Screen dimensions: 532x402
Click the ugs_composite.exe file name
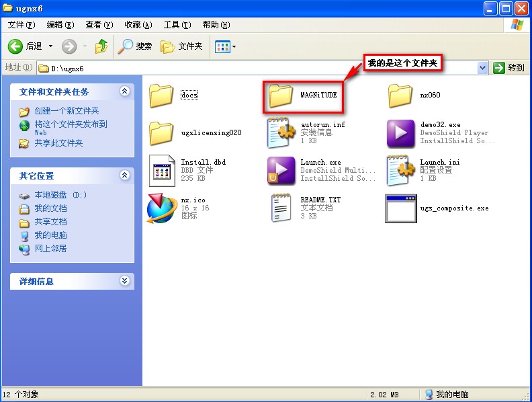pos(455,208)
